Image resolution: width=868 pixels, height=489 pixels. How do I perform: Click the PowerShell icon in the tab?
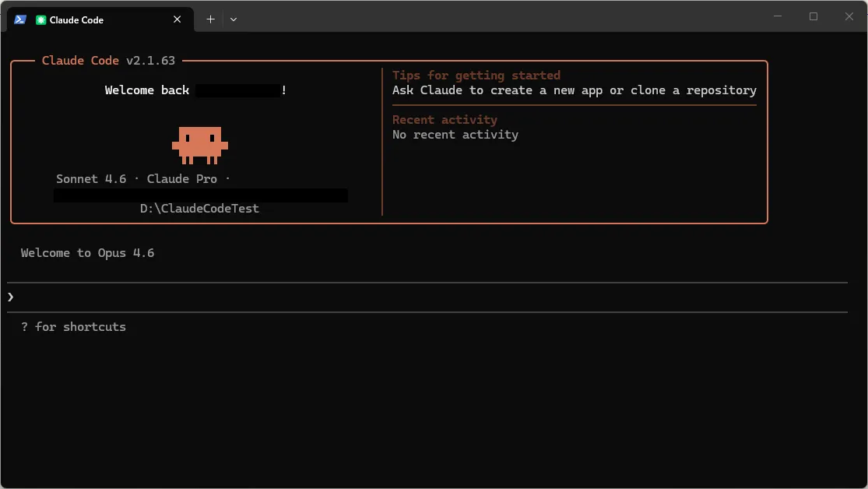[20, 19]
